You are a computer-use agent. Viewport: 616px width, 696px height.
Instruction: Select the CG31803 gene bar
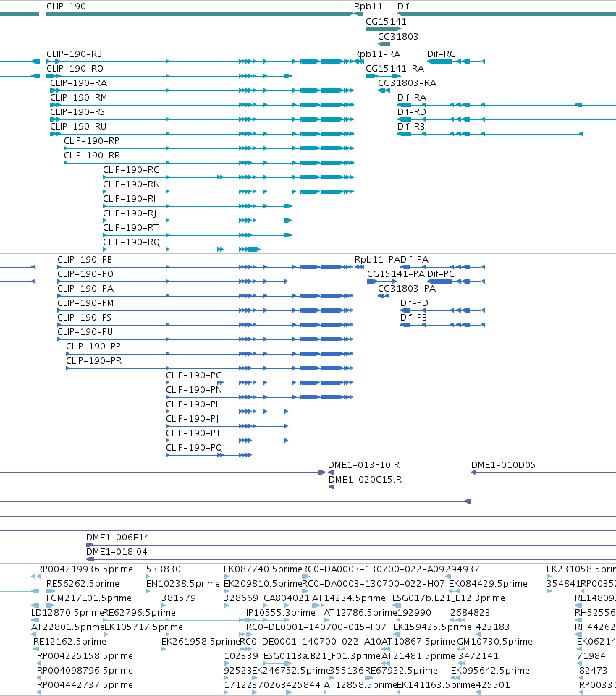coord(384,44)
